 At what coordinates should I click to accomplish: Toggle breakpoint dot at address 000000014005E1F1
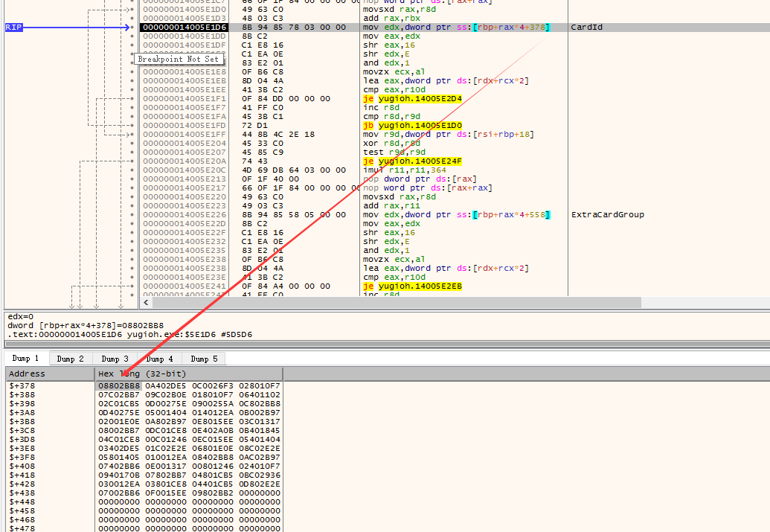(x=132, y=99)
